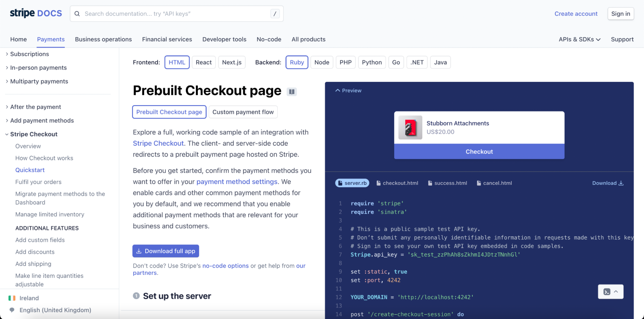Open How Checkout works in sidebar

(x=44, y=158)
